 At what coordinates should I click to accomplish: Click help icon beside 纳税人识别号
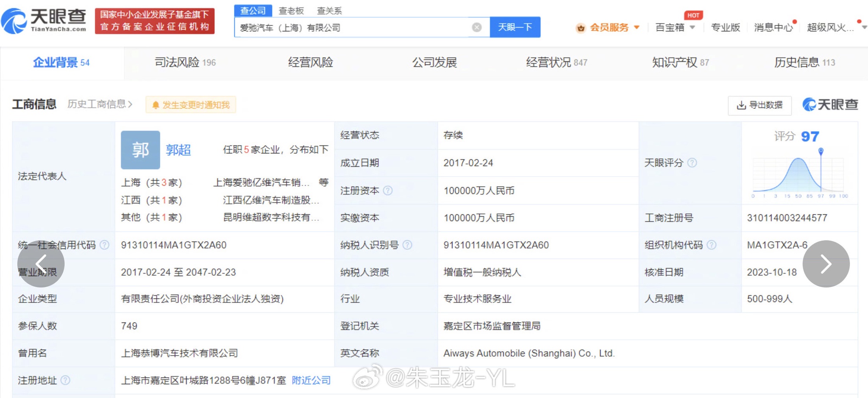[407, 245]
